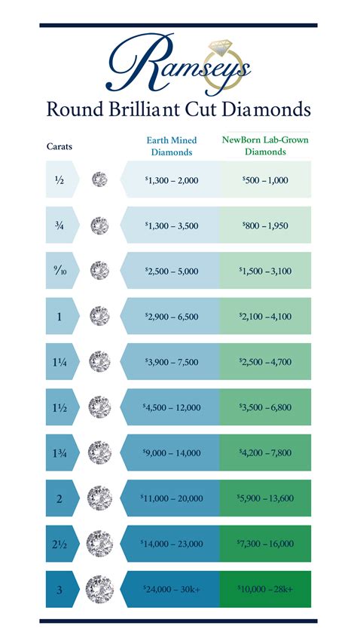Select the 9/10 carat diamond image
Viewport: 357px width, 644px height.
tap(99, 271)
